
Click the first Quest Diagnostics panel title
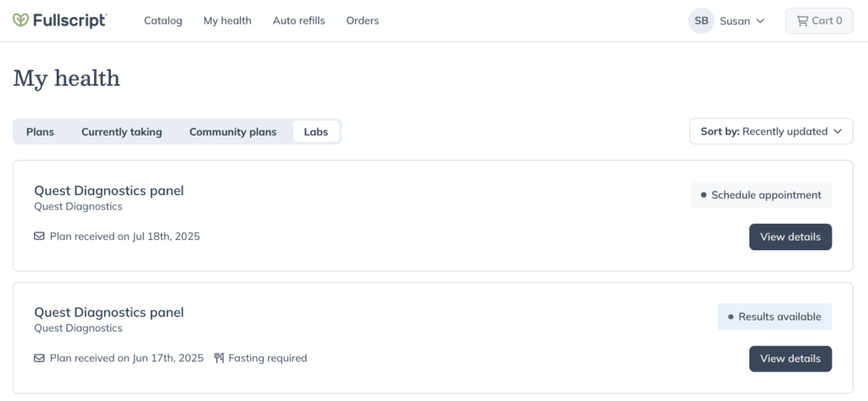click(109, 191)
